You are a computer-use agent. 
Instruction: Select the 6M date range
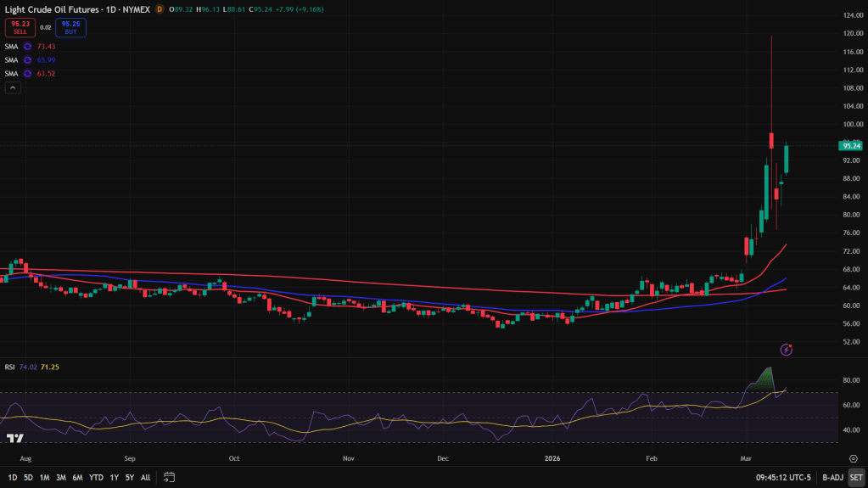[77, 477]
